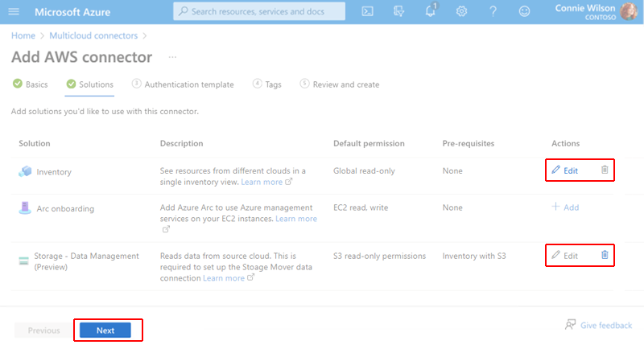Open the Multicloud connectors breadcrumb link
Viewport: 644px width, 353px height.
pos(93,35)
